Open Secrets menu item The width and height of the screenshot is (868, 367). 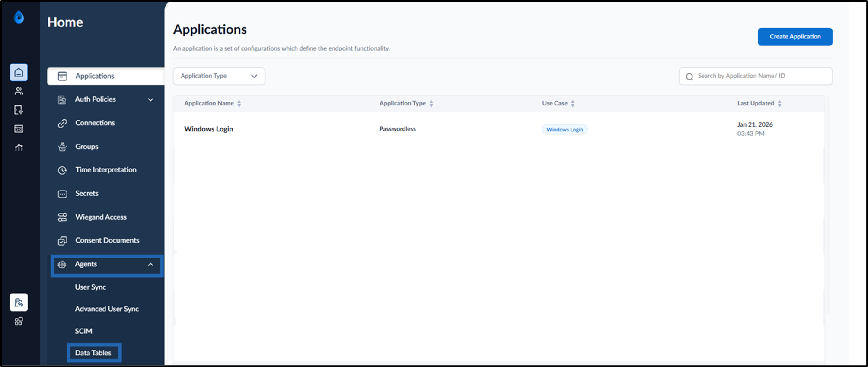coord(87,194)
